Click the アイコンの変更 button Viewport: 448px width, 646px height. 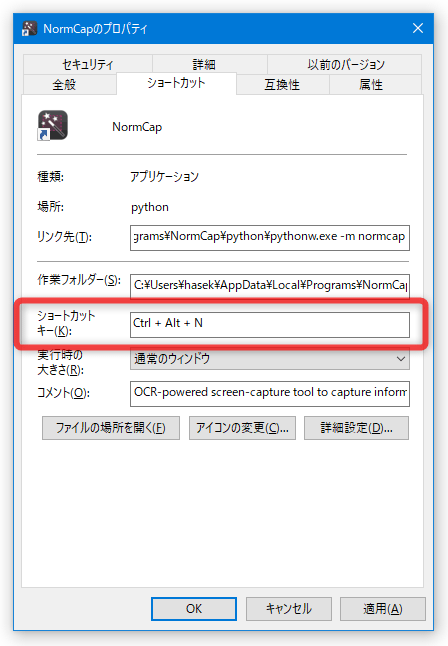[242, 428]
